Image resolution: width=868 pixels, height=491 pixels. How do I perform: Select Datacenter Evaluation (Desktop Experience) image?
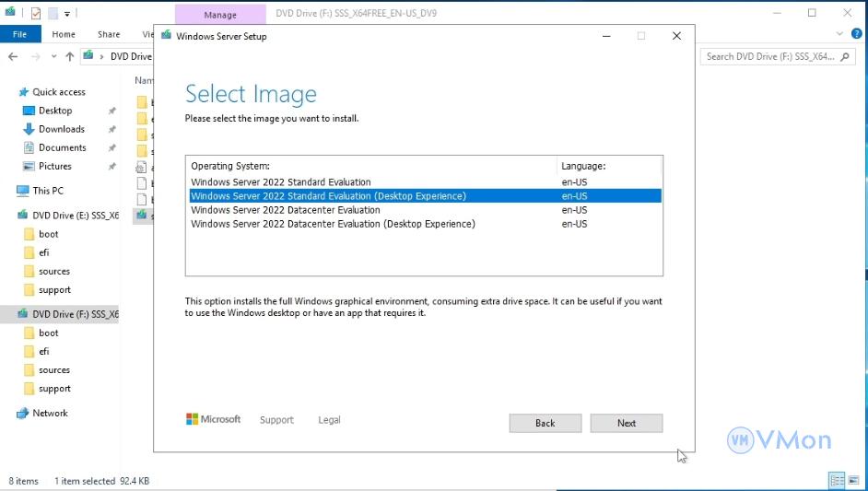[425, 224]
